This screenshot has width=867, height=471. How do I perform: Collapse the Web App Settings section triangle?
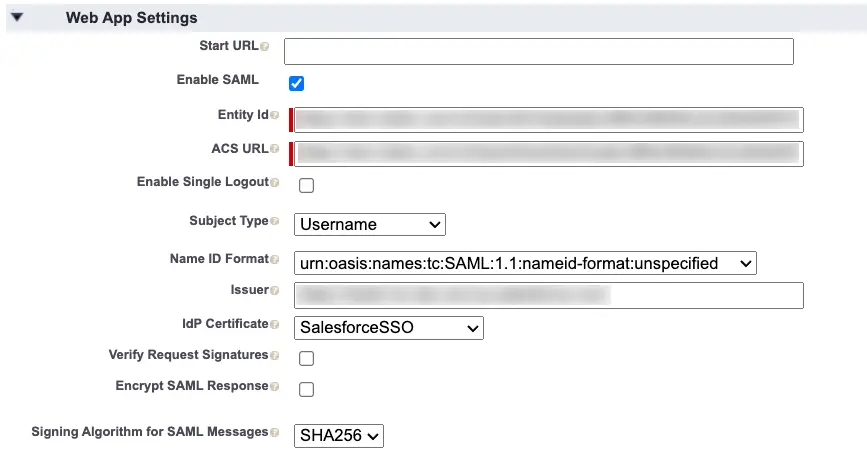click(x=17, y=17)
